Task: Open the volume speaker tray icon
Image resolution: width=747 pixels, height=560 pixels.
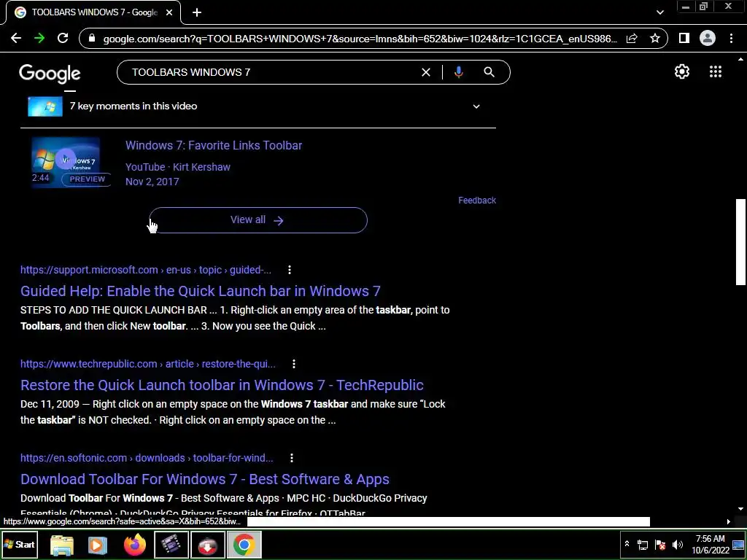Action: (x=678, y=545)
